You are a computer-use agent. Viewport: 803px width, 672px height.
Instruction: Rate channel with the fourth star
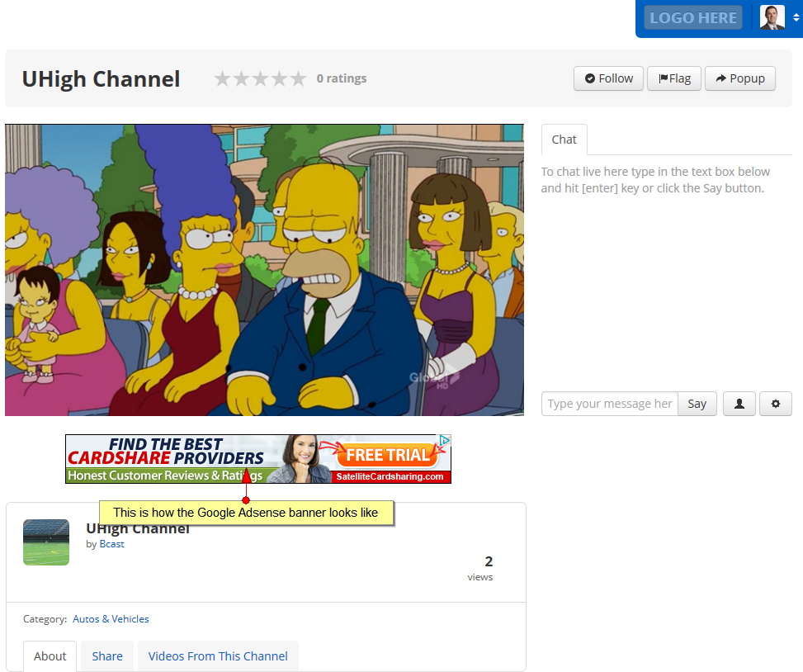click(x=279, y=79)
